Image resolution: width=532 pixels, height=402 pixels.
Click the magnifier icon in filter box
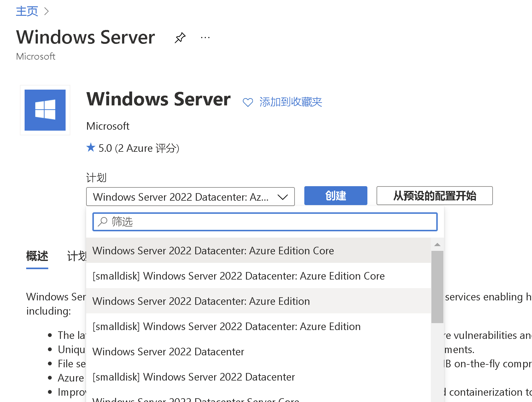point(102,222)
